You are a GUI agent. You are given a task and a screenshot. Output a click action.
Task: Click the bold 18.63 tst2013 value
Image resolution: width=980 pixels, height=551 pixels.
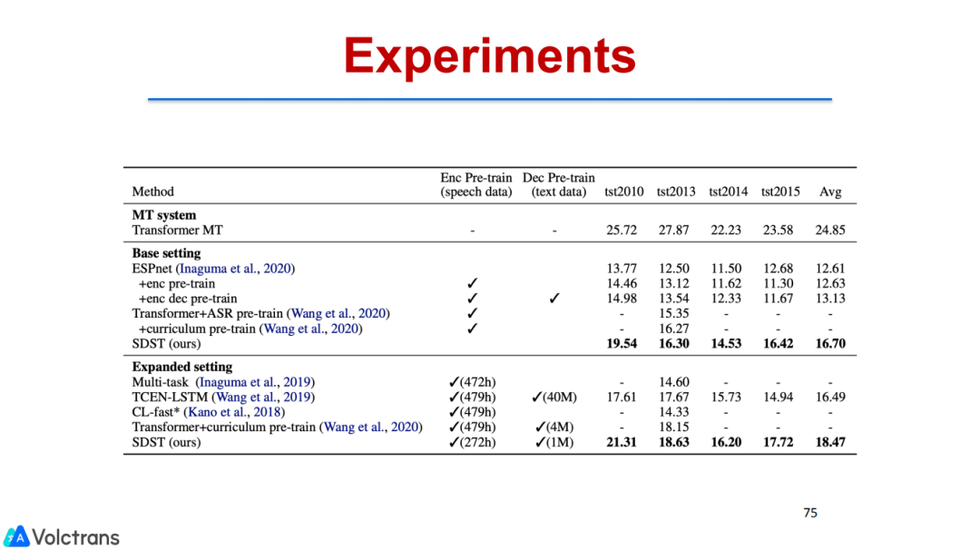click(673, 442)
